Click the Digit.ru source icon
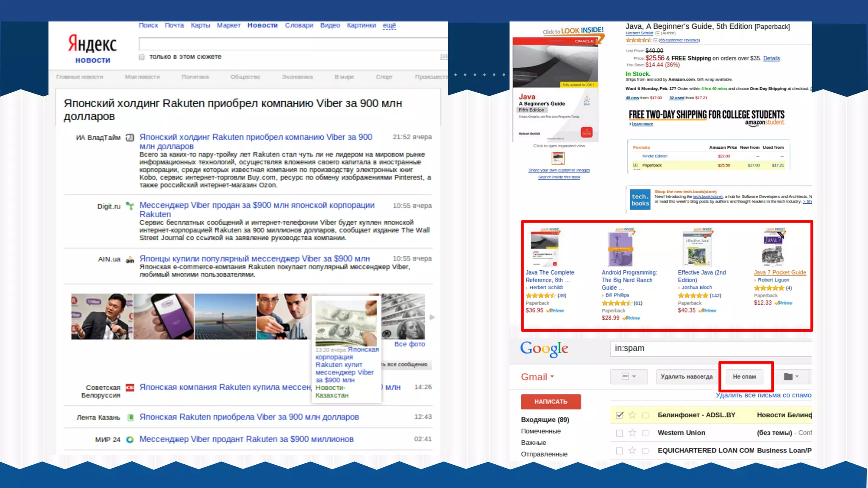This screenshot has width=868, height=488. click(x=130, y=206)
